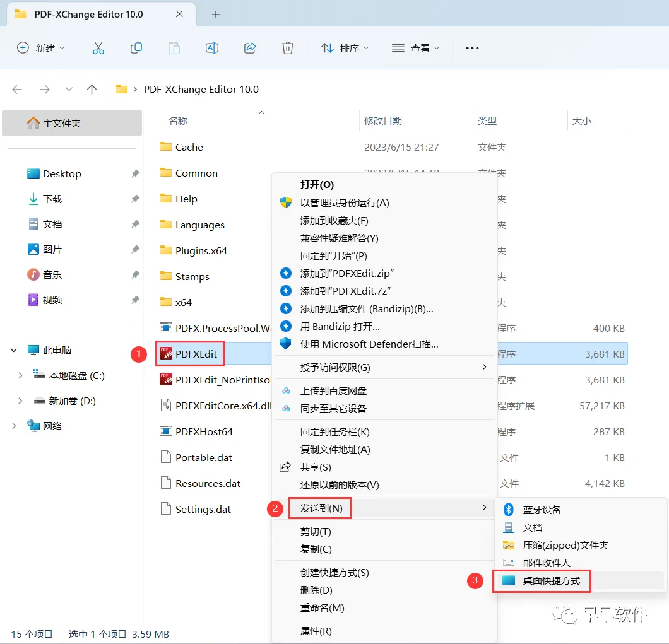Select 桌面快捷方式 in Send To submenu

click(x=551, y=580)
